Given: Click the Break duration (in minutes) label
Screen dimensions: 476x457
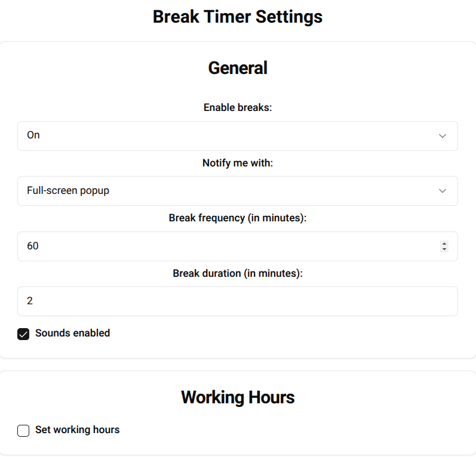Looking at the screenshot, I should pos(237,273).
